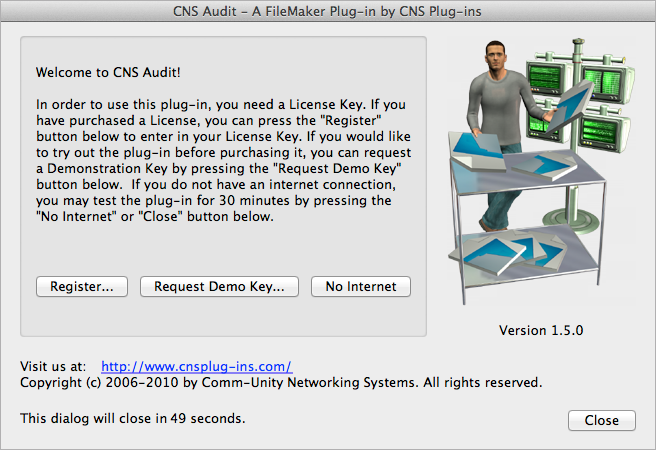The image size is (656, 450).
Task: Click the dialog close countdown text
Action: click(x=133, y=419)
